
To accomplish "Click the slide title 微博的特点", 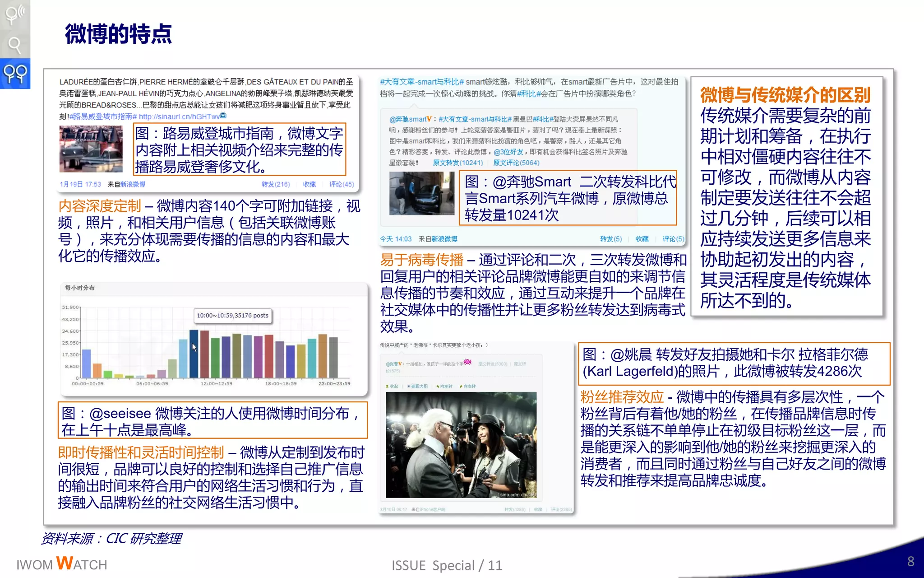I will pyautogui.click(x=118, y=34).
